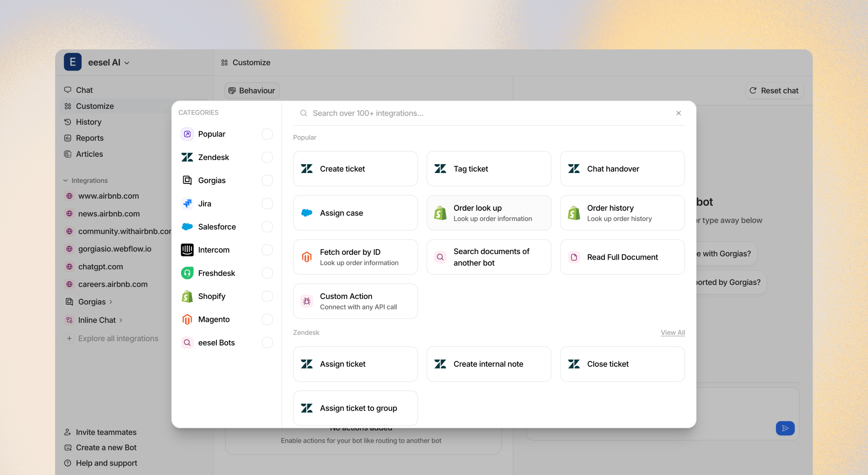This screenshot has width=868, height=475.
Task: Click View All for Zendesk
Action: click(x=673, y=332)
